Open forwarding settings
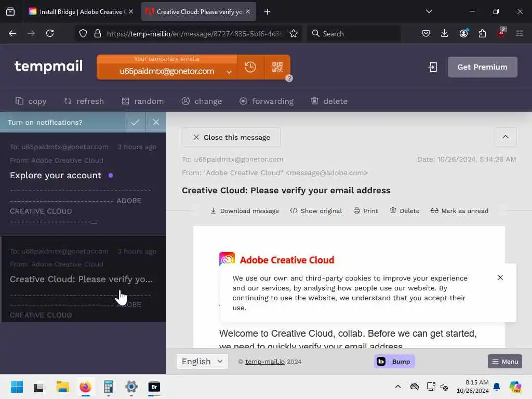This screenshot has height=399, width=532. click(267, 101)
